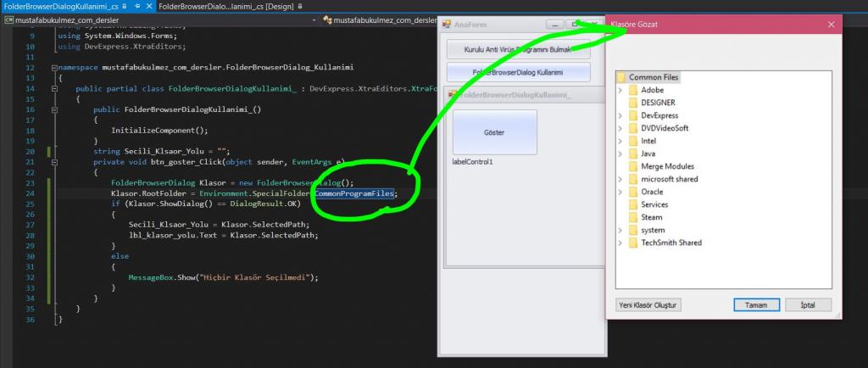868x368 pixels.
Task: Select the DevExpress folder icon
Action: pos(633,115)
